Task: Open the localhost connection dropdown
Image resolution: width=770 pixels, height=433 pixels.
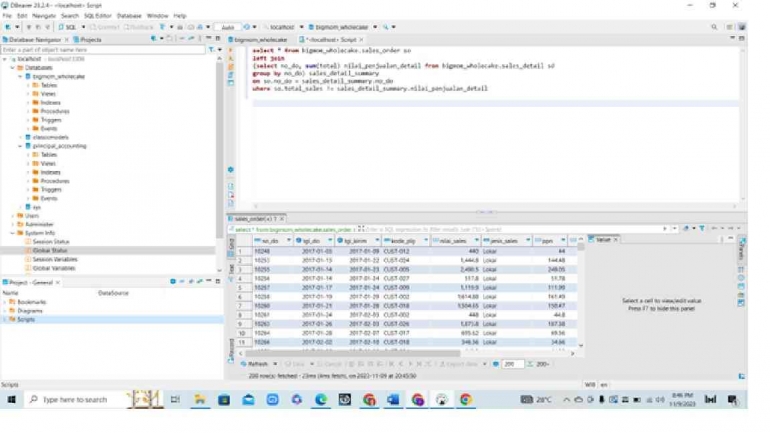Action: pyautogui.click(x=302, y=27)
